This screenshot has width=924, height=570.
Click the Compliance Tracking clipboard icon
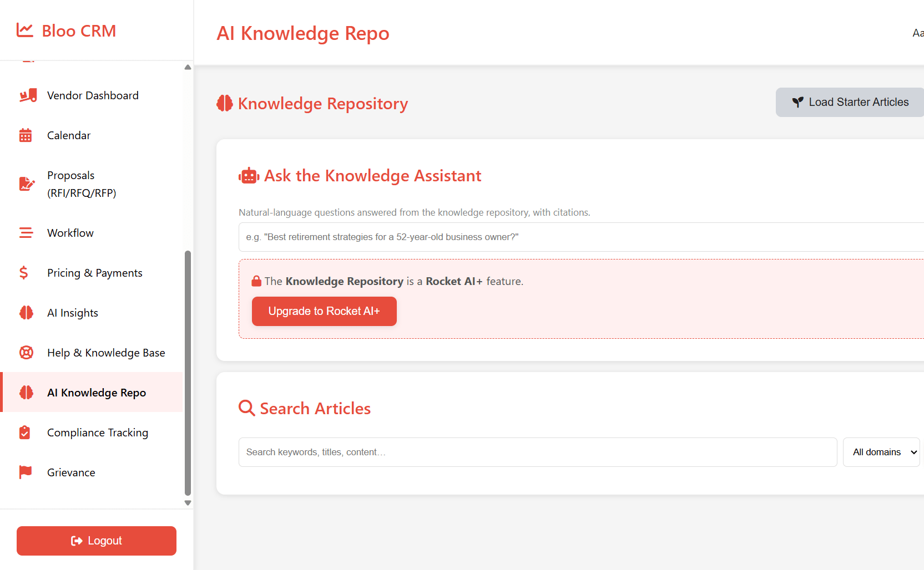[x=24, y=432]
